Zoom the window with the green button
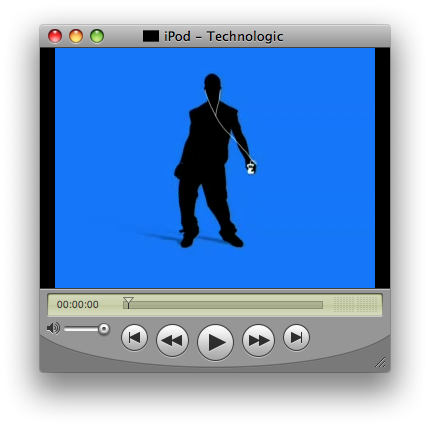 97,36
